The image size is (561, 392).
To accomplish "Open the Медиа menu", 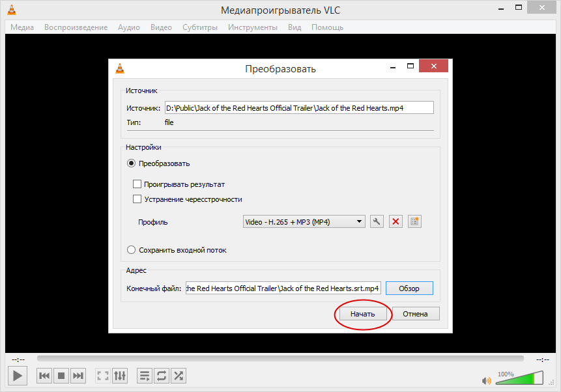I will (22, 27).
